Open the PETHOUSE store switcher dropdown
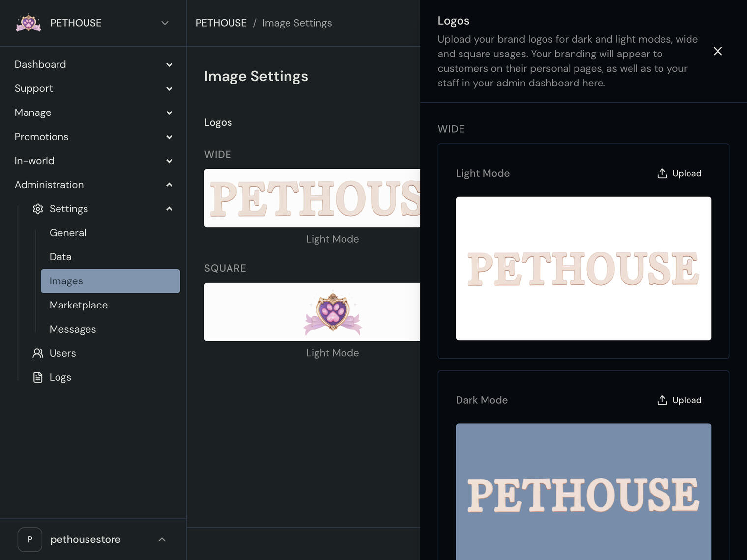The height and width of the screenshot is (560, 747). tap(165, 23)
